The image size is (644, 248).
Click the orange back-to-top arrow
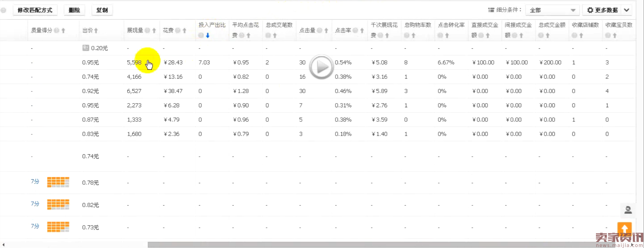624,229
